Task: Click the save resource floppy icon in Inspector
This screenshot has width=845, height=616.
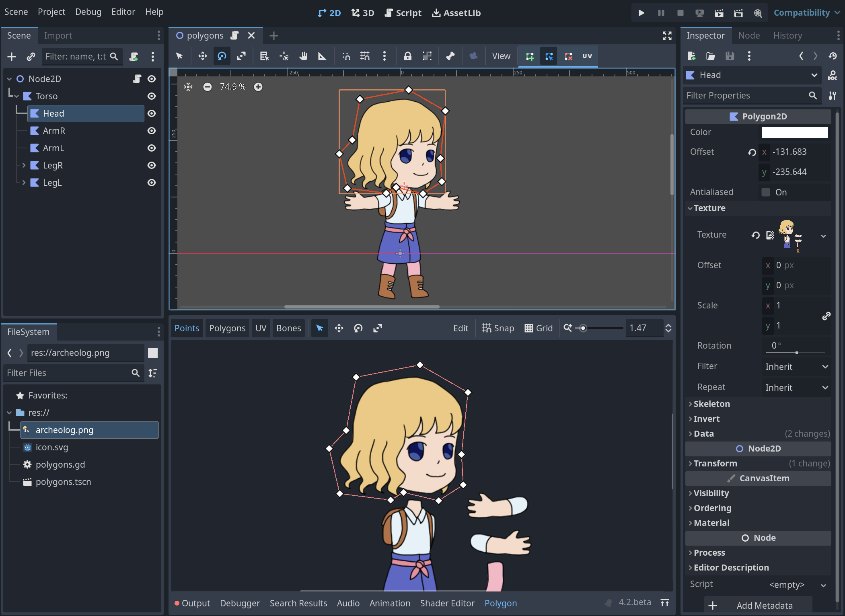Action: (730, 56)
